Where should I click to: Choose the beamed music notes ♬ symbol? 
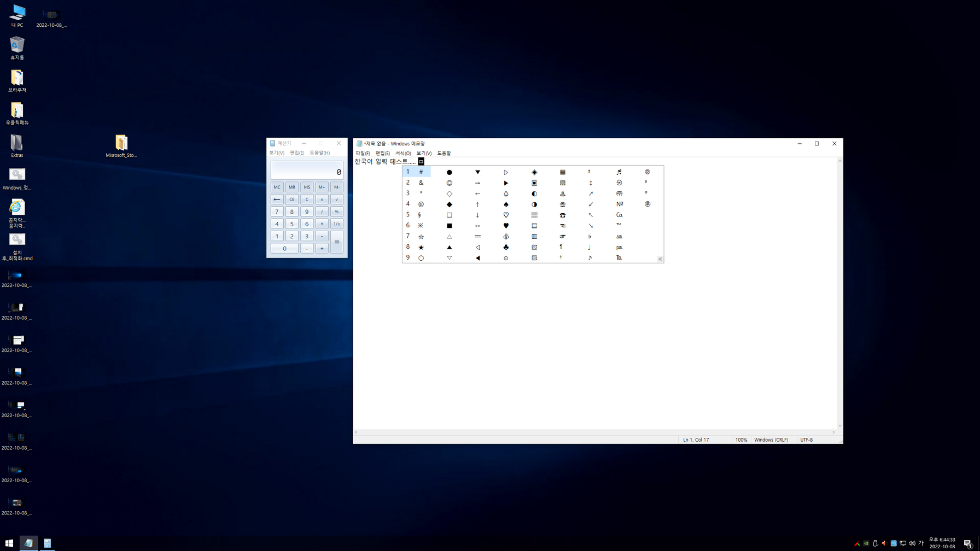click(x=619, y=172)
